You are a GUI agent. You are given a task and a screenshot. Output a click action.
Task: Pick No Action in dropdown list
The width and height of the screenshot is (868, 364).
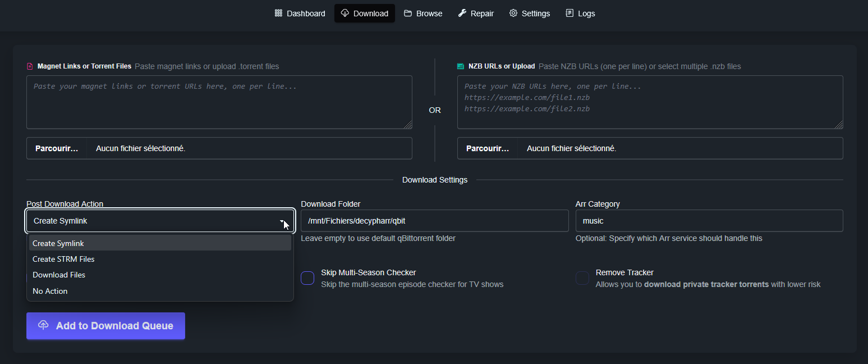50,291
